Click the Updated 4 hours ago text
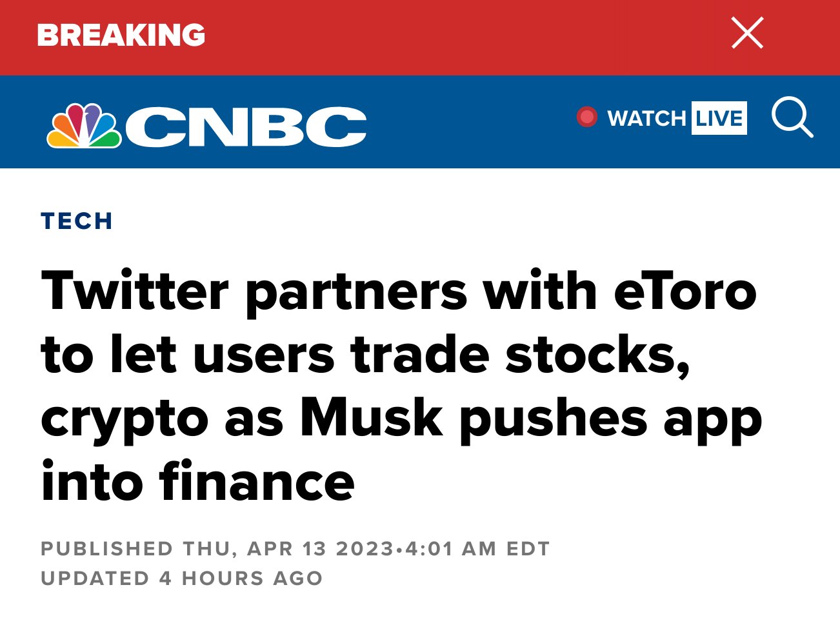 181,578
